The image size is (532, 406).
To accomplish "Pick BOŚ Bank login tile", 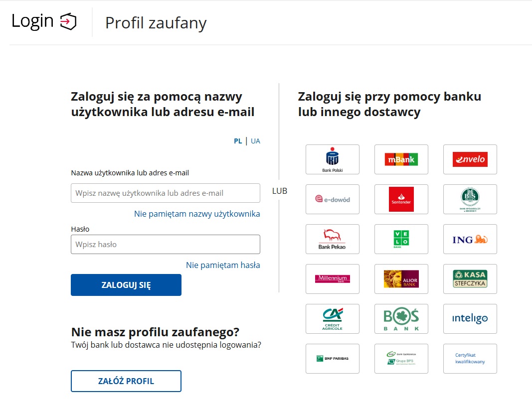I will [x=401, y=319].
